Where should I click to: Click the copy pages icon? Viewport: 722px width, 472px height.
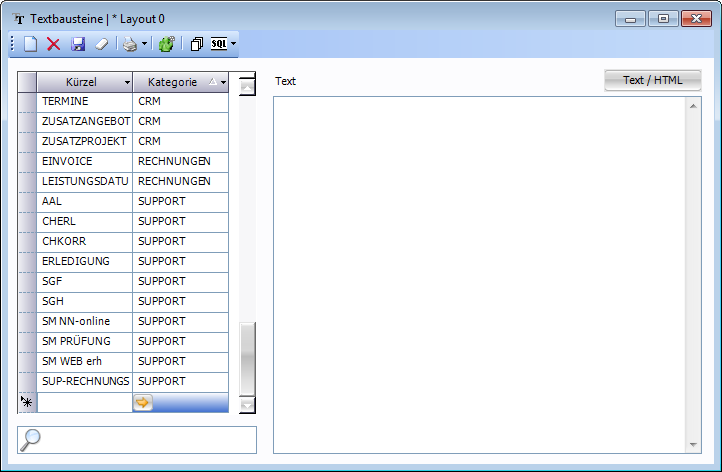pyautogui.click(x=196, y=44)
